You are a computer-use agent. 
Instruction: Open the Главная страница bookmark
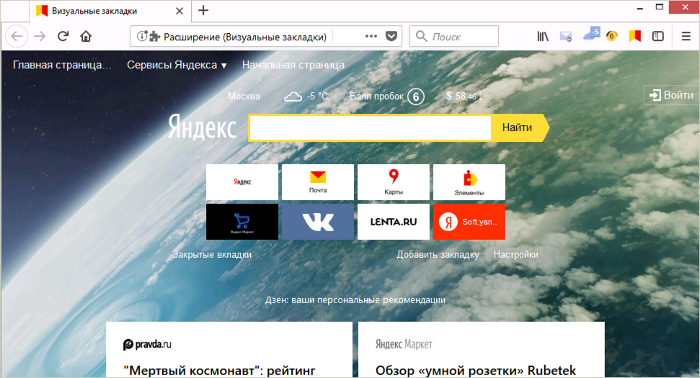click(62, 65)
